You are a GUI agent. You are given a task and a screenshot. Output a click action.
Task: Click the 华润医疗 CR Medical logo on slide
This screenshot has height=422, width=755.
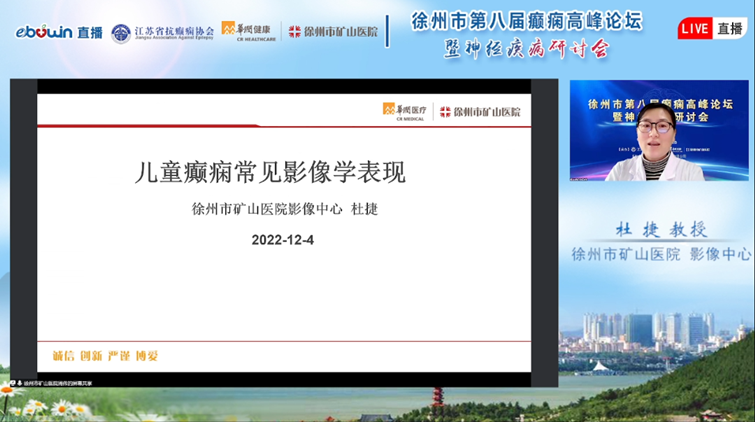[404, 111]
